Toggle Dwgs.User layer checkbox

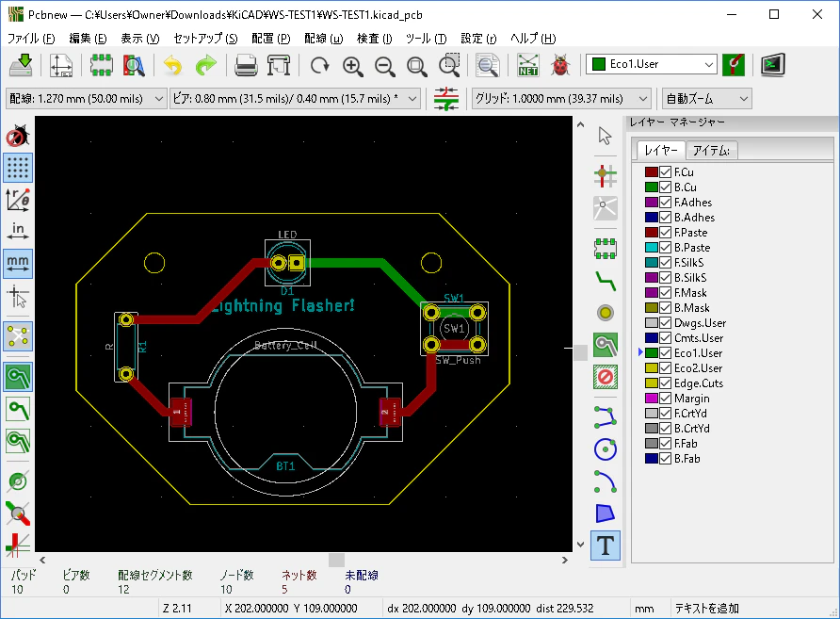(666, 323)
